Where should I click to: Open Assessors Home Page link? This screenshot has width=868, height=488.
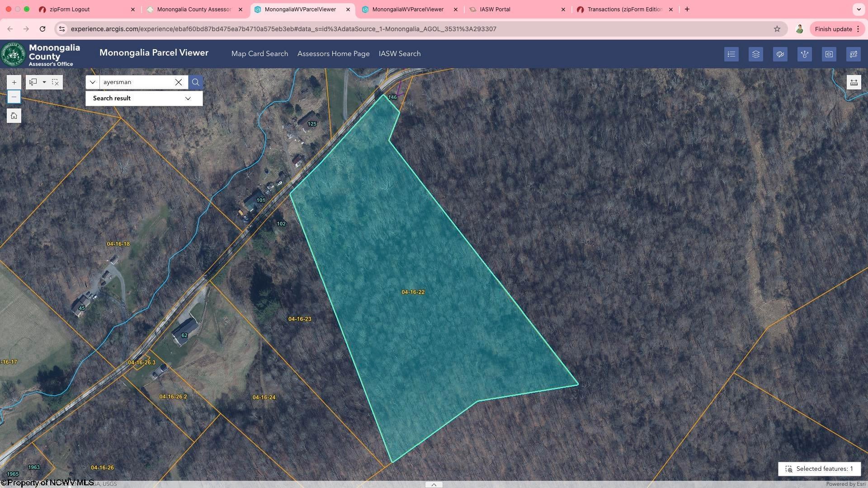[333, 54]
